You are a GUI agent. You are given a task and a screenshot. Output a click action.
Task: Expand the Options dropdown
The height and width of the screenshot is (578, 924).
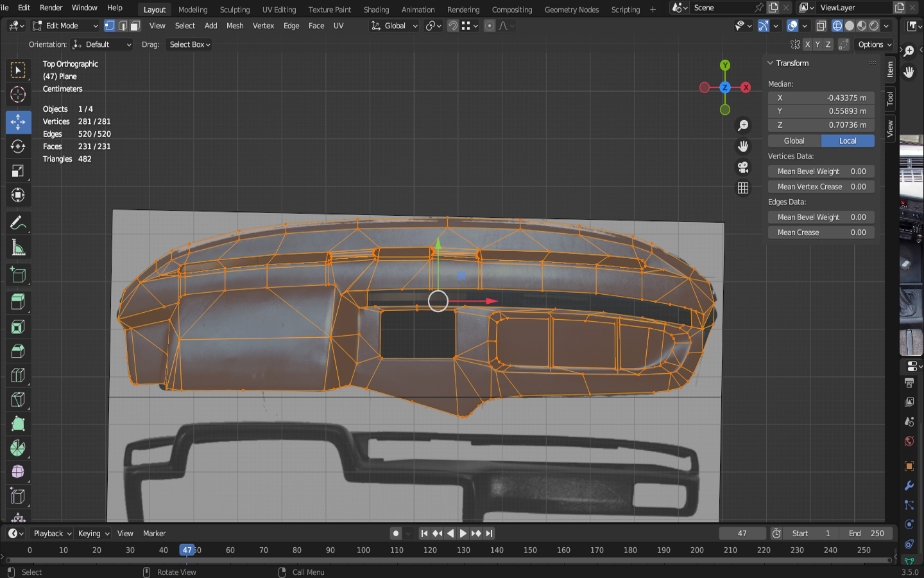coord(875,44)
